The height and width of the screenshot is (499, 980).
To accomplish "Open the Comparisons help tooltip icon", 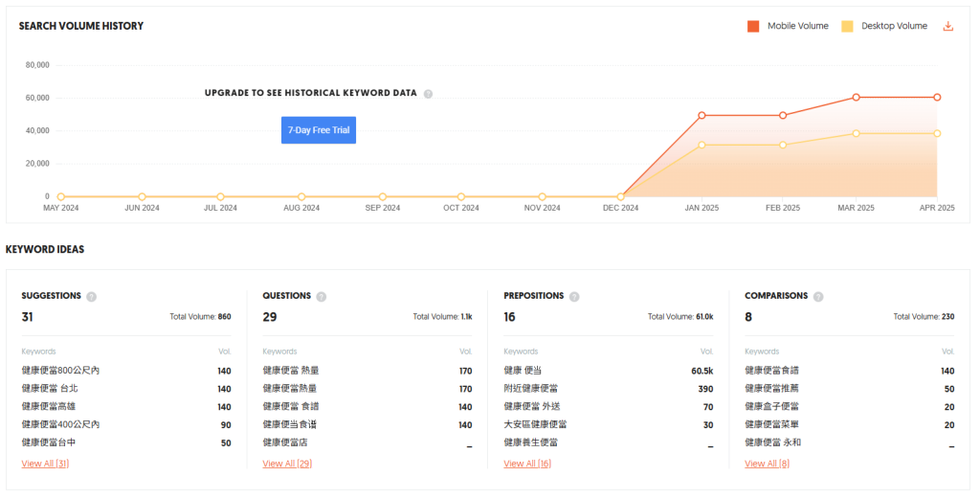I will (818, 296).
